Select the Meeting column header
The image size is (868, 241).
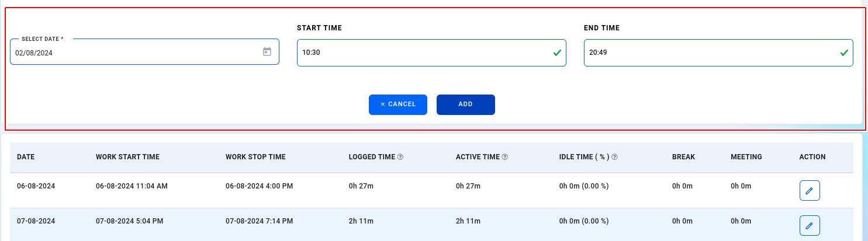[x=746, y=157]
